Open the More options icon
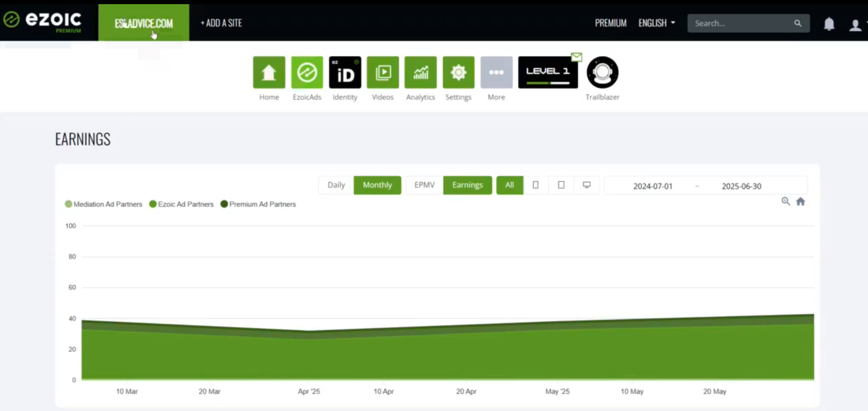The image size is (868, 411). [496, 73]
